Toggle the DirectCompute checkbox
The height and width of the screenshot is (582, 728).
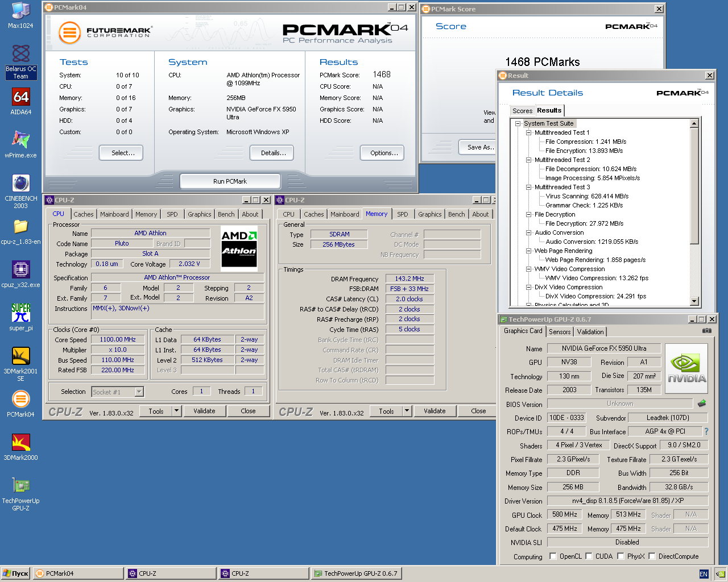pos(652,556)
